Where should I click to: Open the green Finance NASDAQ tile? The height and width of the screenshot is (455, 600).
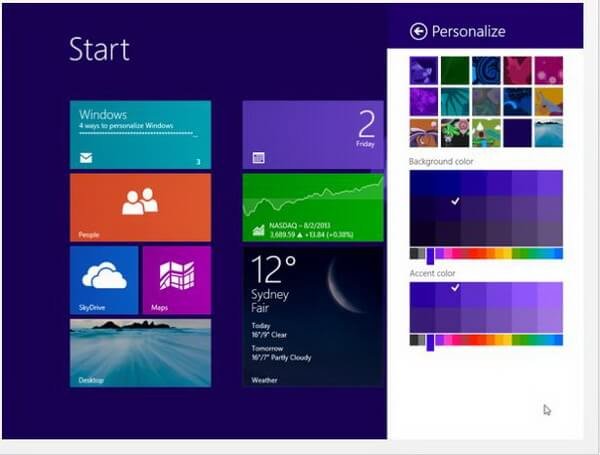(x=313, y=207)
